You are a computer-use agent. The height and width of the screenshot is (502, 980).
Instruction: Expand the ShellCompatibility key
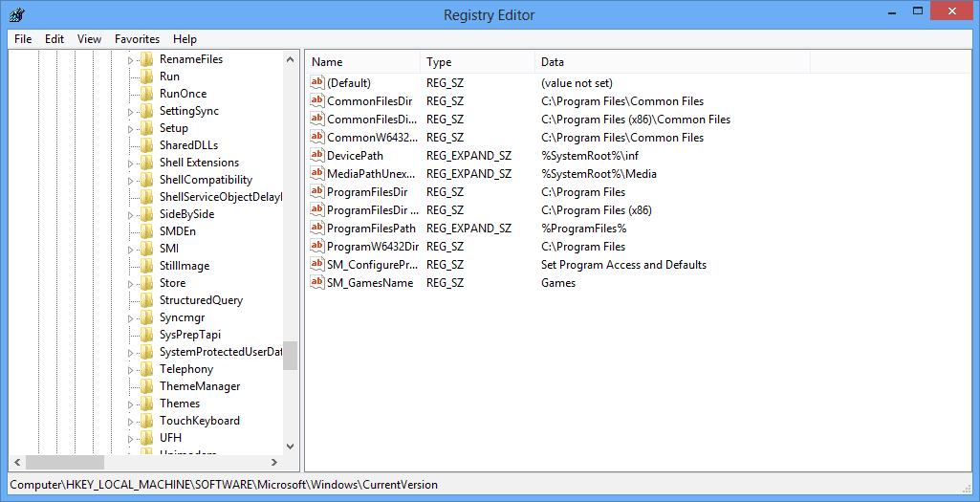point(131,181)
